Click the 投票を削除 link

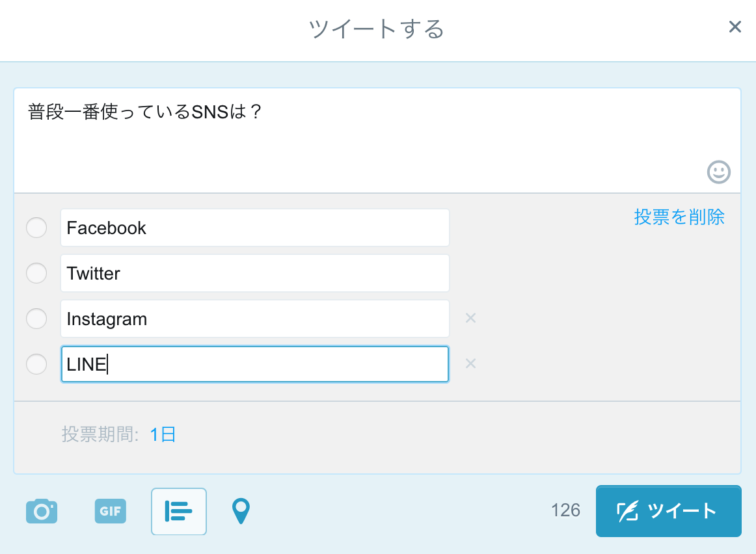tap(679, 217)
